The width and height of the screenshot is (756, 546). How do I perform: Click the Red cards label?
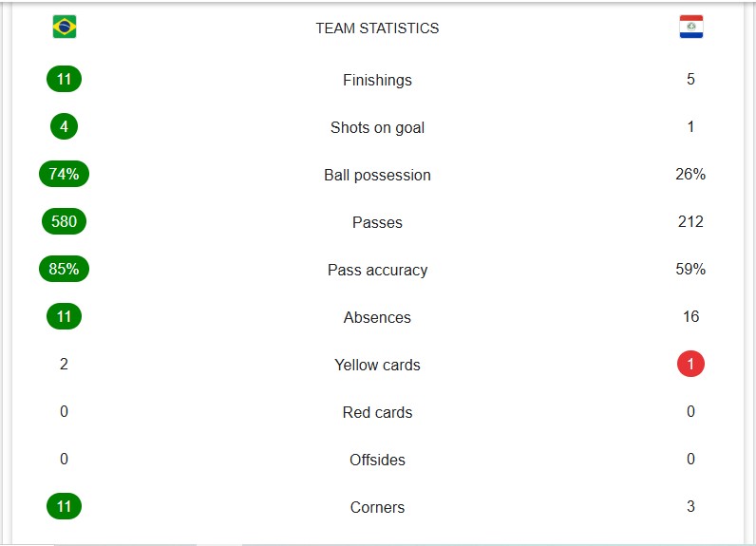tap(377, 412)
